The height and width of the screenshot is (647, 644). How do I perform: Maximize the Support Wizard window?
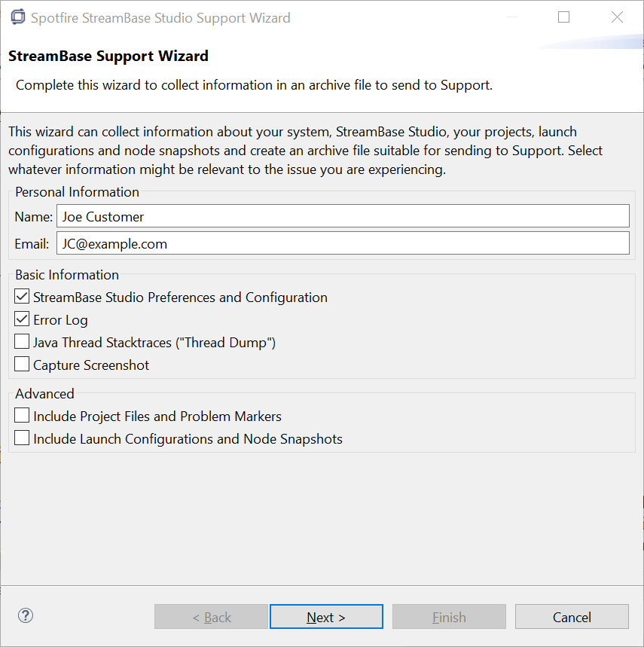coord(563,17)
